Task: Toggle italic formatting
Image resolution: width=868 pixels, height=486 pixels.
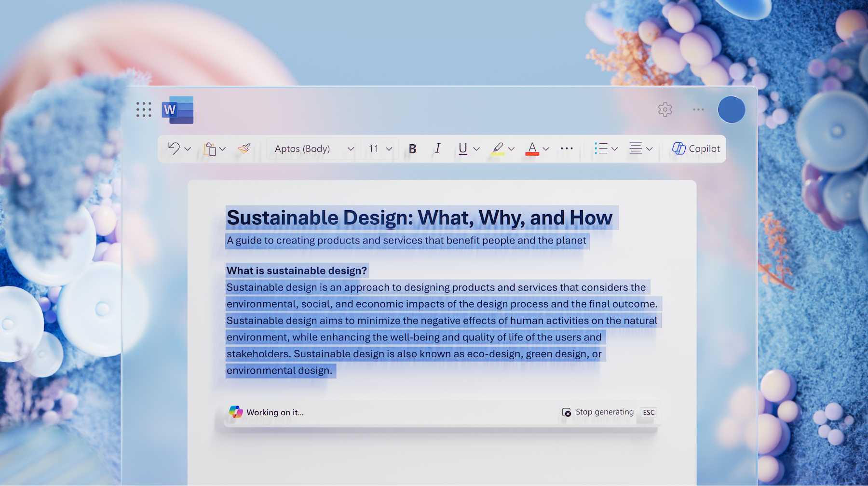Action: (437, 148)
